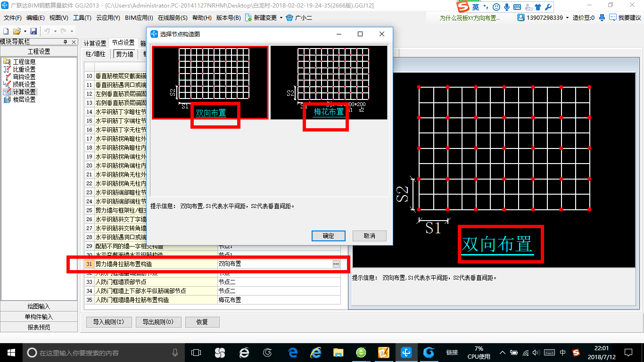The width and height of the screenshot is (644, 362).
Task: Click the New file toolbar icon
Action: (x=6, y=31)
